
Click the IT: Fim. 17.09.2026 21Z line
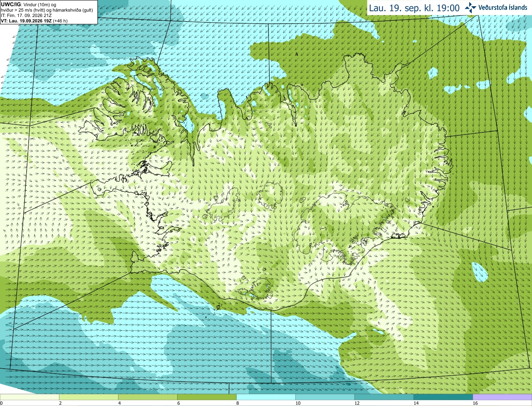point(26,15)
